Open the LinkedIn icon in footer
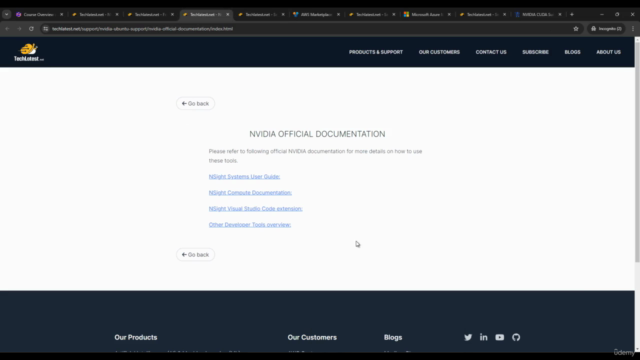Screen dimensions: 640x360 [x=484, y=337]
